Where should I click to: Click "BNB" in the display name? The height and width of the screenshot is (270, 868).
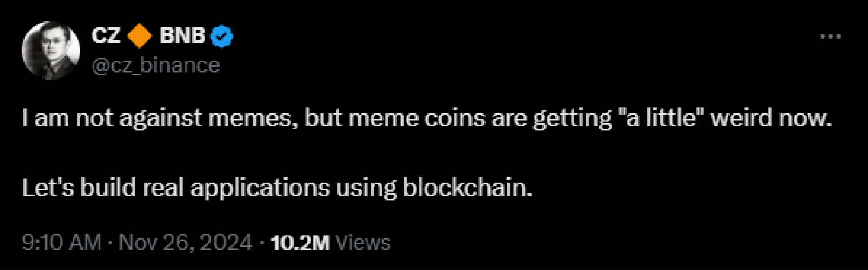tap(182, 36)
